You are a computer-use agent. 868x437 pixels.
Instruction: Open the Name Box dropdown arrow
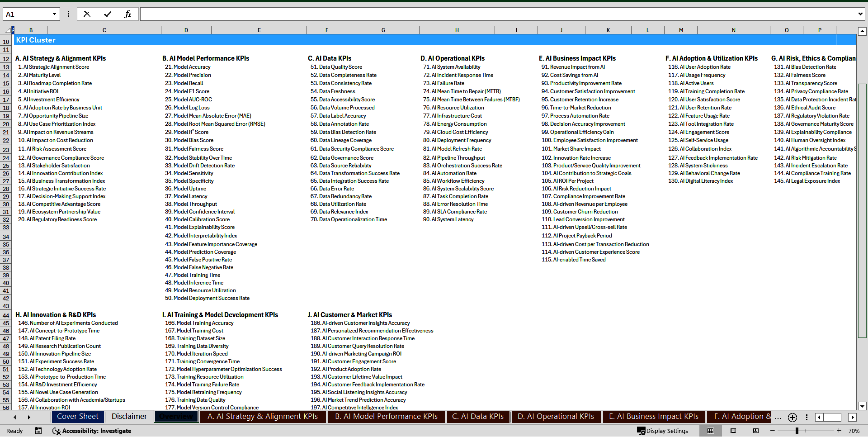(54, 14)
